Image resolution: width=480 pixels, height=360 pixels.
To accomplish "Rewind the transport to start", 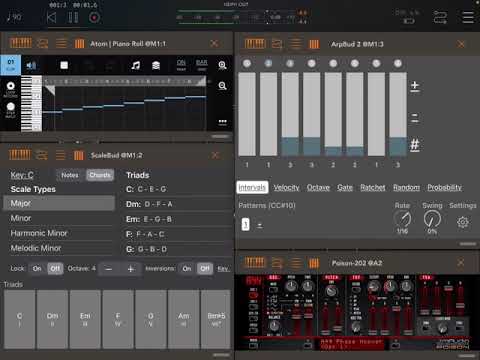I will point(51,17).
